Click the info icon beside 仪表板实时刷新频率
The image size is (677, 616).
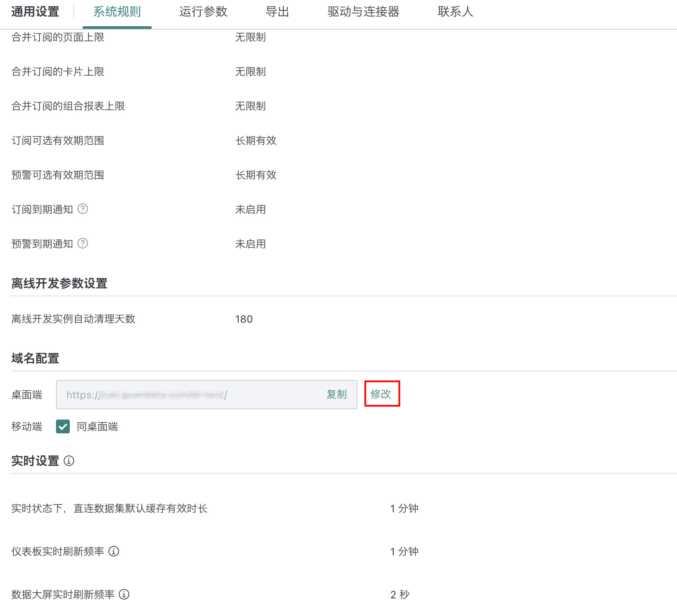point(114,551)
